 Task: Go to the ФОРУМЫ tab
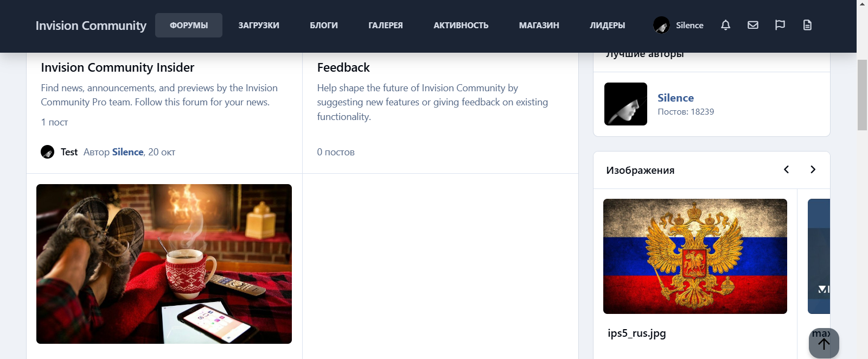coord(189,26)
